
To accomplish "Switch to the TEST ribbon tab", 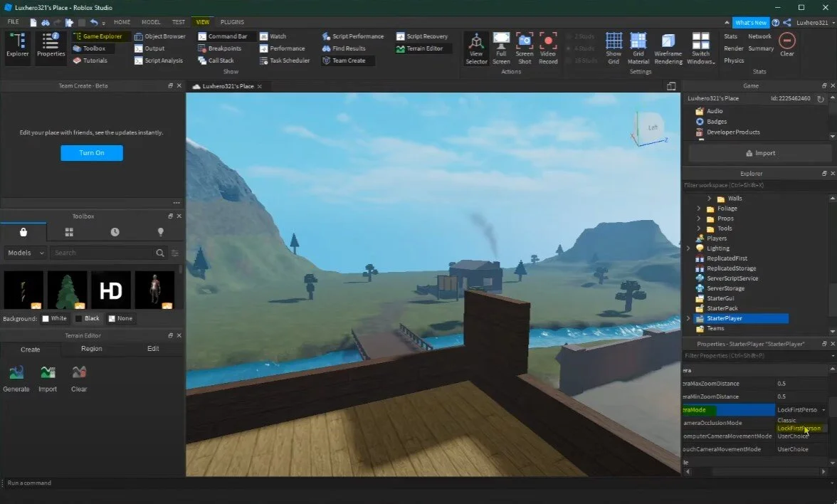I will coord(178,23).
